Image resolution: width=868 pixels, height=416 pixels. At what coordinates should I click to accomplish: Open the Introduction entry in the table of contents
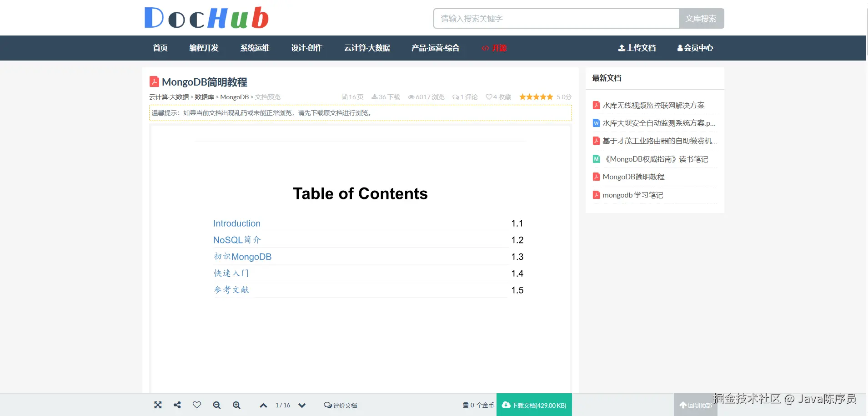click(237, 223)
